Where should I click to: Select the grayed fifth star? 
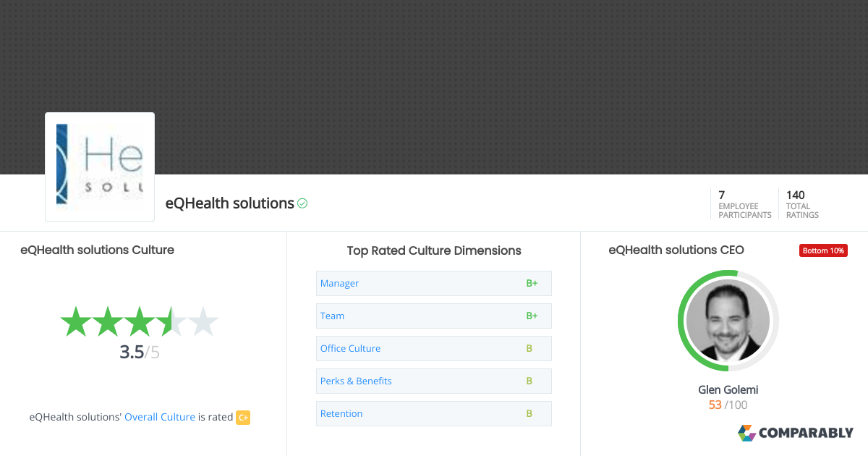coord(204,321)
